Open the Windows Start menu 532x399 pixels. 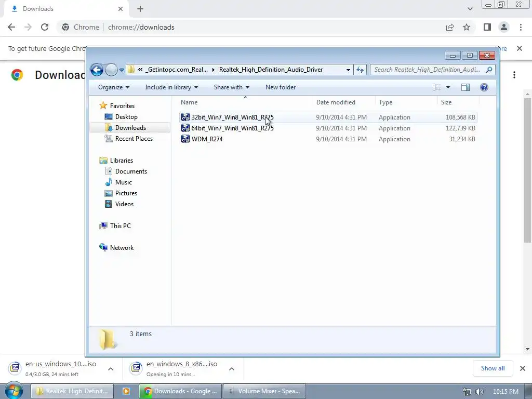14,391
